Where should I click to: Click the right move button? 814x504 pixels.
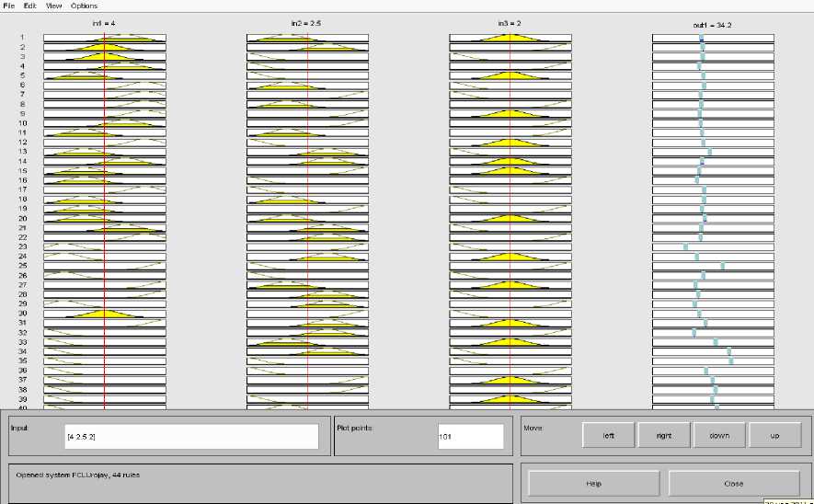tap(664, 435)
